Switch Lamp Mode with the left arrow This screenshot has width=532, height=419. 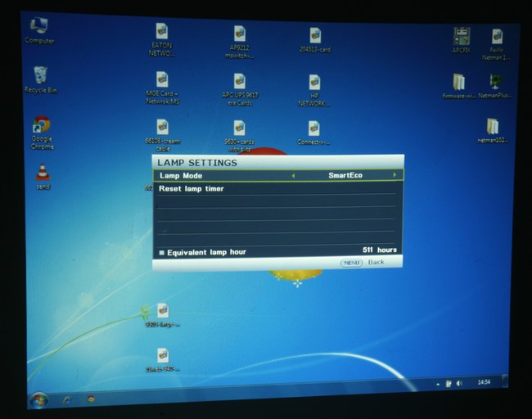point(294,176)
